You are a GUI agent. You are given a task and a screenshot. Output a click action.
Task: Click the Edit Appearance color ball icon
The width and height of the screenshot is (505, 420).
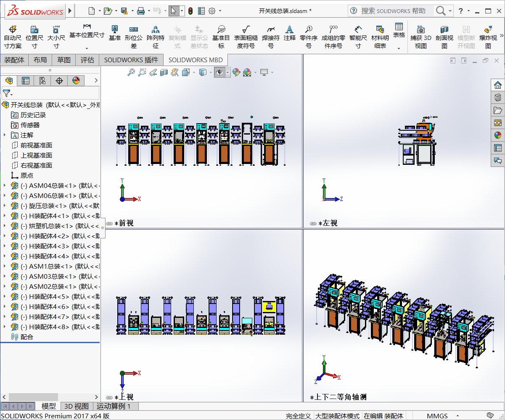point(236,72)
